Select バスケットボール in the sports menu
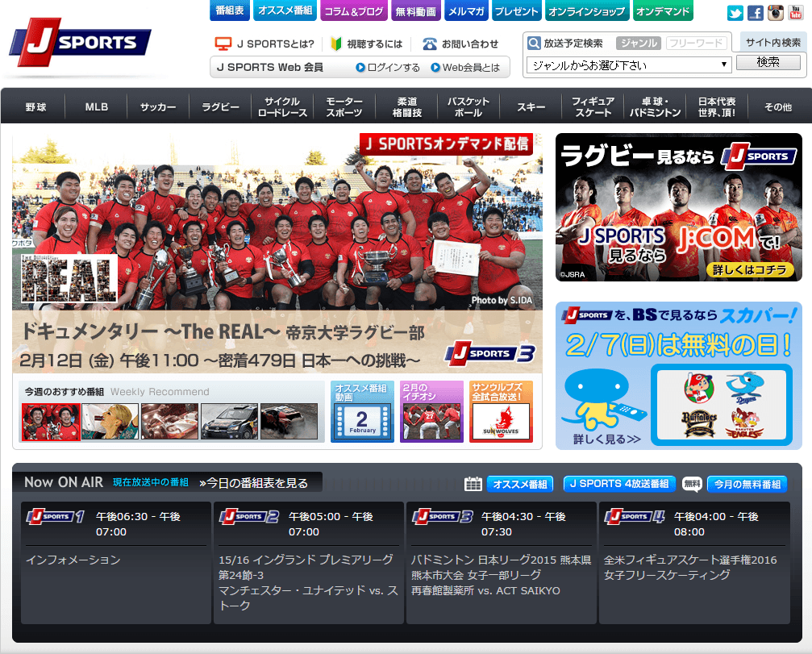This screenshot has width=812, height=654. click(468, 106)
